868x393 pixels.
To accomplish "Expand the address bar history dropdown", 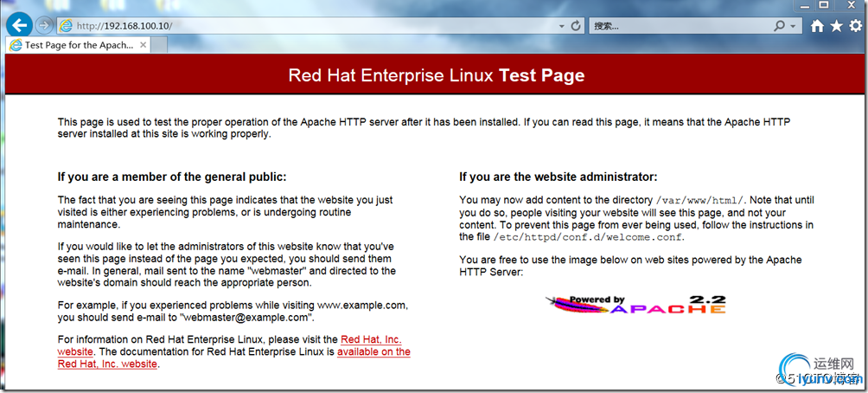I will point(561,26).
